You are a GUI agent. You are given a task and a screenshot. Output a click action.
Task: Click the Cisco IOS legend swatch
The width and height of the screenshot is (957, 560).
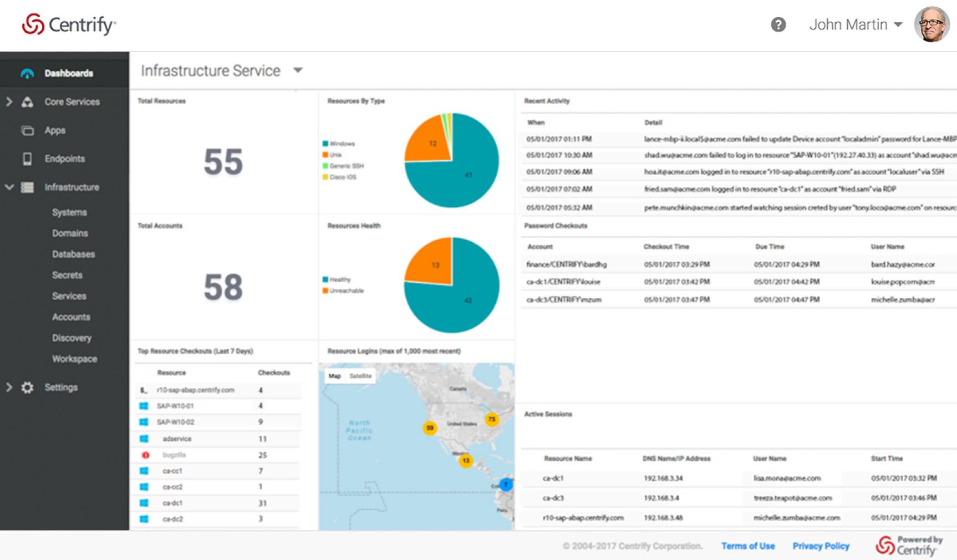pos(325,177)
